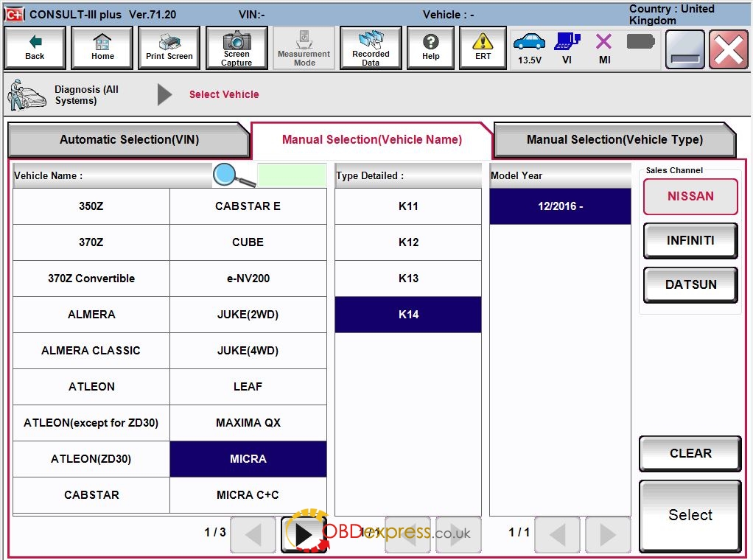This screenshot has height=560, width=753.
Task: Click the vehicle name search input field
Action: [x=292, y=175]
